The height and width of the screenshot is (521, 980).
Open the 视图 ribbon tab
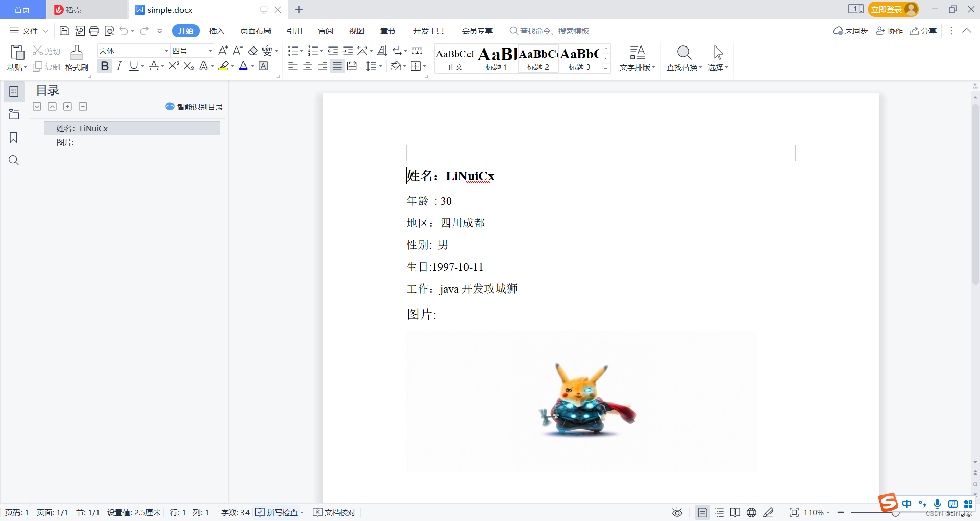[x=357, y=31]
